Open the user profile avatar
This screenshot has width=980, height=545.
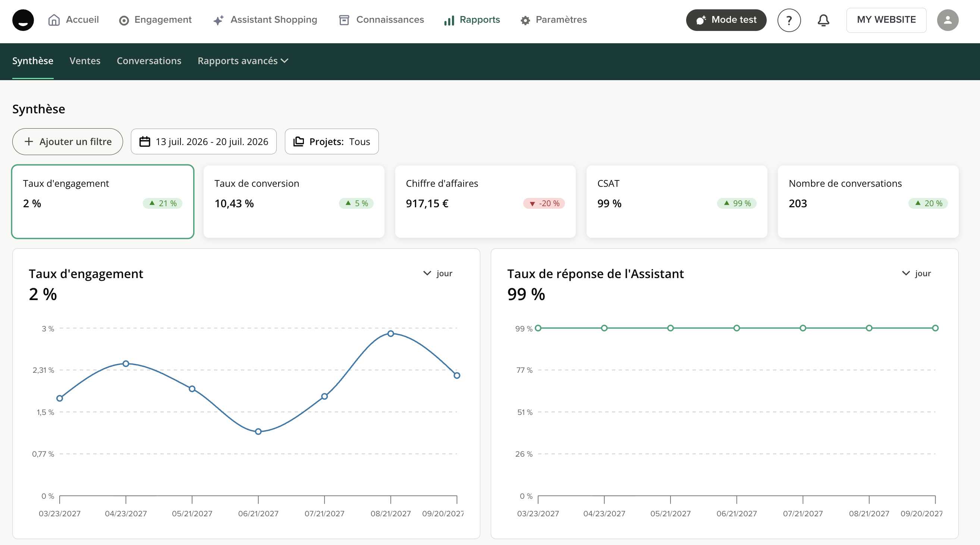pyautogui.click(x=947, y=20)
